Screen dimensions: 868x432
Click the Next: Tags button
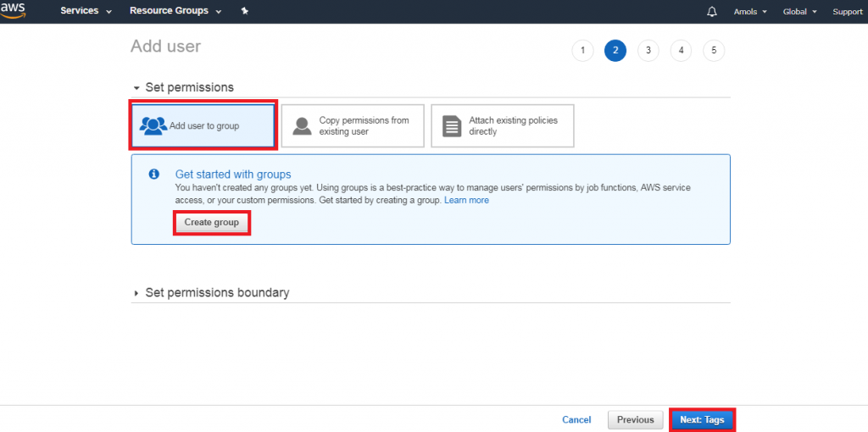tap(702, 420)
